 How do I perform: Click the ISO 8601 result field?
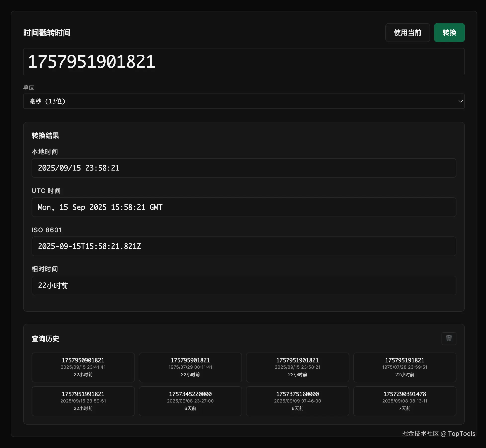(243, 246)
